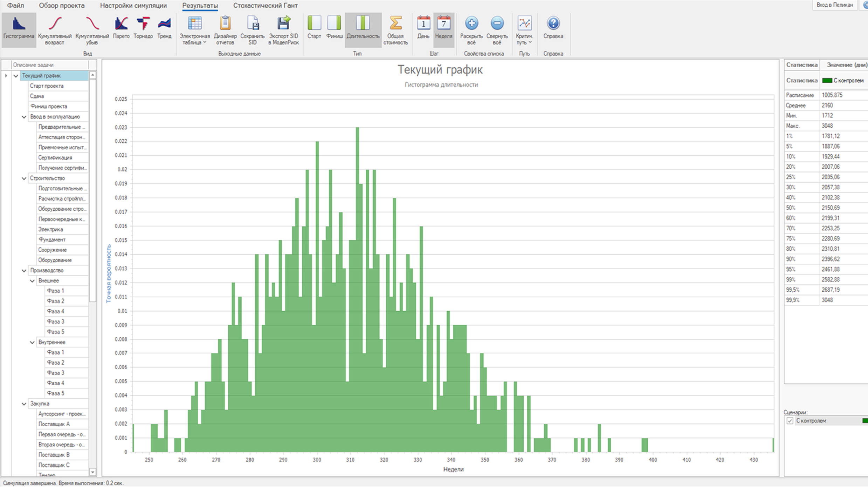Click the Вход в Пеликан button

coord(834,5)
